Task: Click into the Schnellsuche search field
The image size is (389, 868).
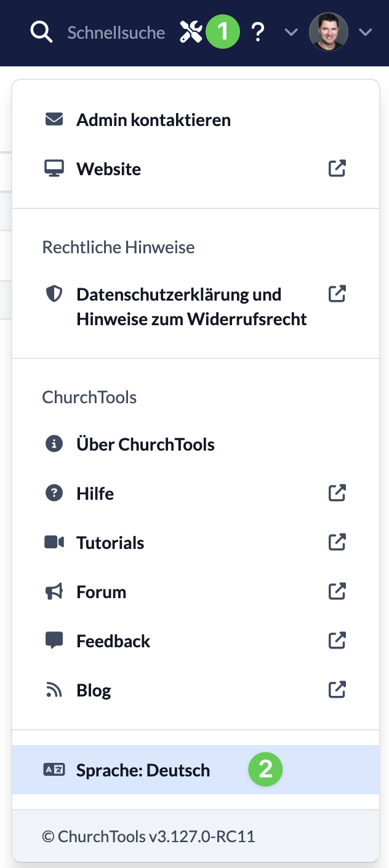Action: click(116, 33)
